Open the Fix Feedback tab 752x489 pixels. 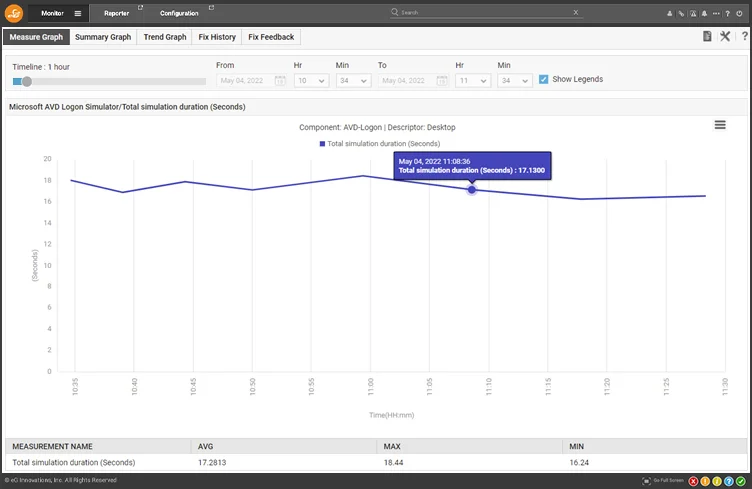coord(271,37)
